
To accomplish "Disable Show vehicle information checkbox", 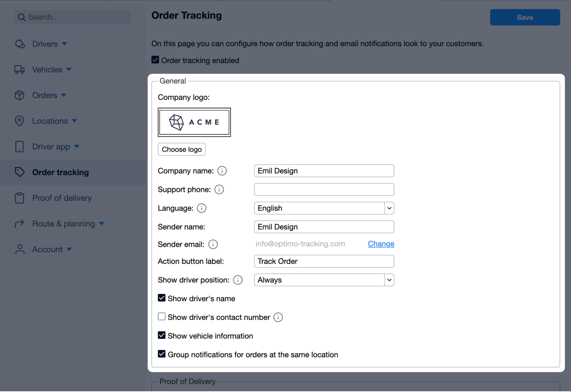I will tap(162, 335).
